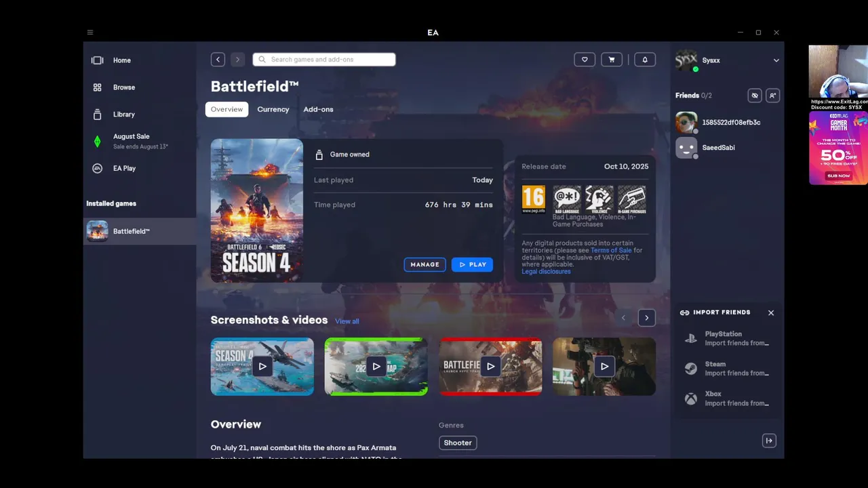Open the wishlist heart icon
Image resolution: width=868 pixels, height=488 pixels.
(585, 60)
